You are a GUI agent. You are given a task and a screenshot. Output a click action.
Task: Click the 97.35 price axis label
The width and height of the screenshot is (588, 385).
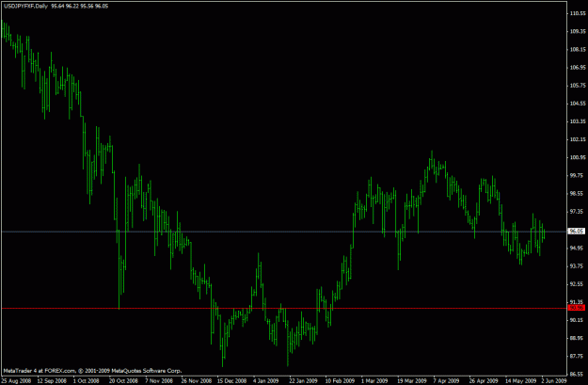(577, 212)
